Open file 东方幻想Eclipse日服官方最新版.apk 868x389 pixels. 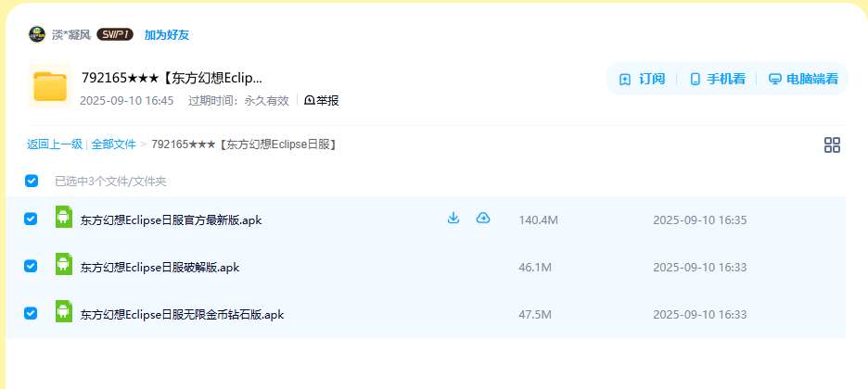(x=171, y=220)
